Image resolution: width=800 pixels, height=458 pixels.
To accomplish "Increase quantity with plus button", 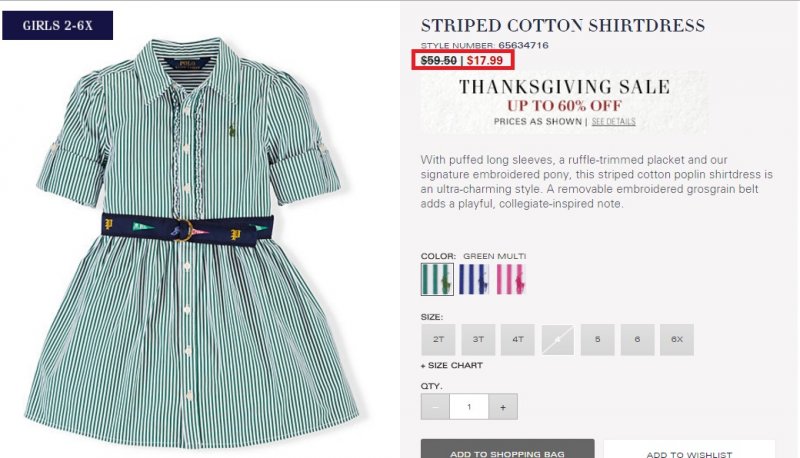I will pyautogui.click(x=503, y=406).
